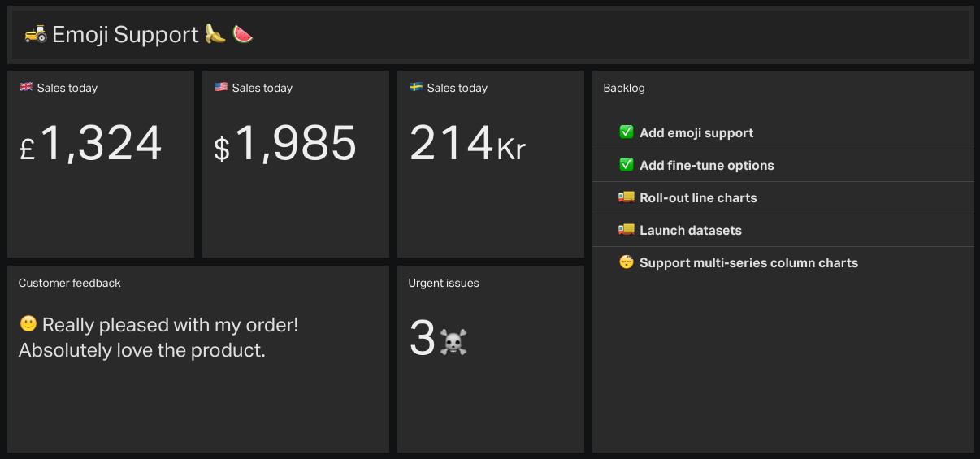The image size is (980, 459).
Task: Click the checkmark beside Add emoji support
Action: point(627,132)
